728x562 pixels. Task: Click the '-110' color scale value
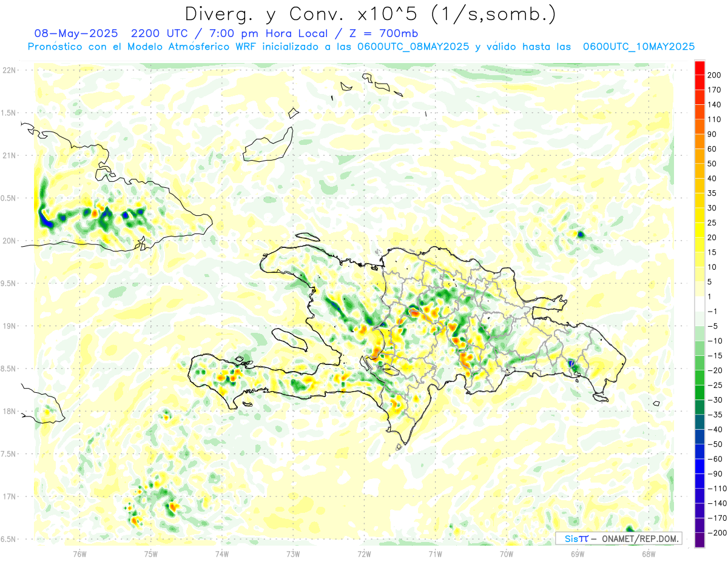tap(716, 488)
